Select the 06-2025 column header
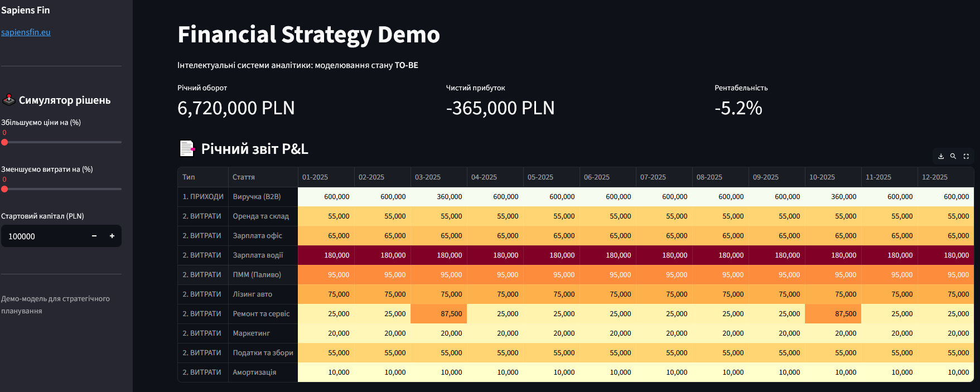Viewport: 980px width, 392px height. pos(607,177)
